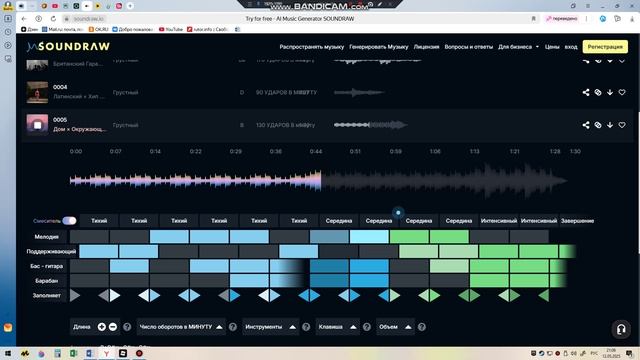Screen dimensions: 640x360
Task: Open the Завершение section selector
Action: click(577, 221)
